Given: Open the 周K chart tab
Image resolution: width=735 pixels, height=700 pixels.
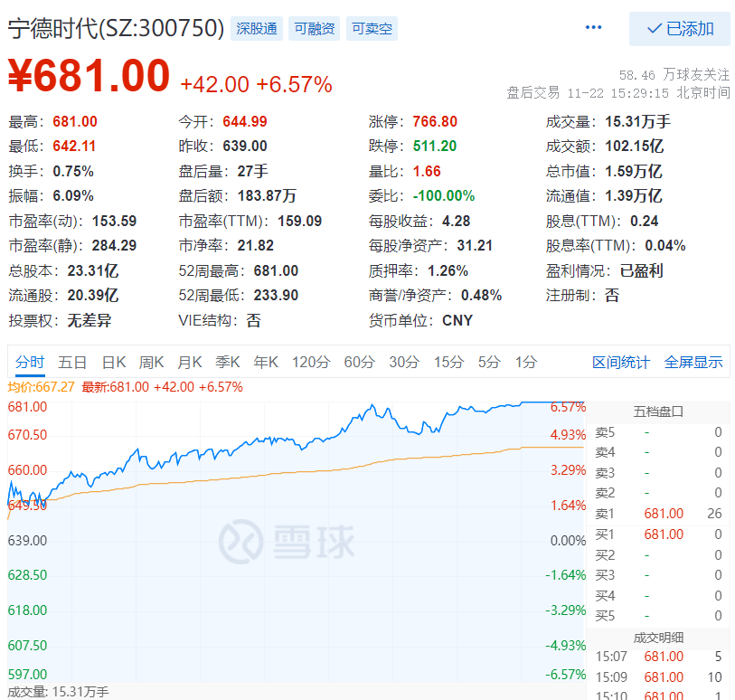Looking at the screenshot, I should [151, 363].
